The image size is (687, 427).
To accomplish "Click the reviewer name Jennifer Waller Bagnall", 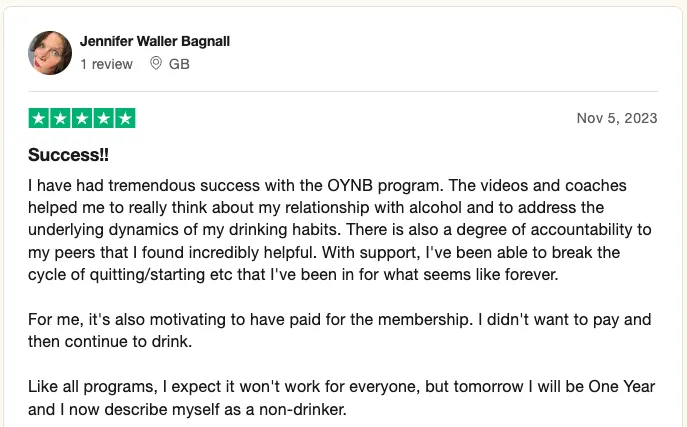I will [155, 41].
